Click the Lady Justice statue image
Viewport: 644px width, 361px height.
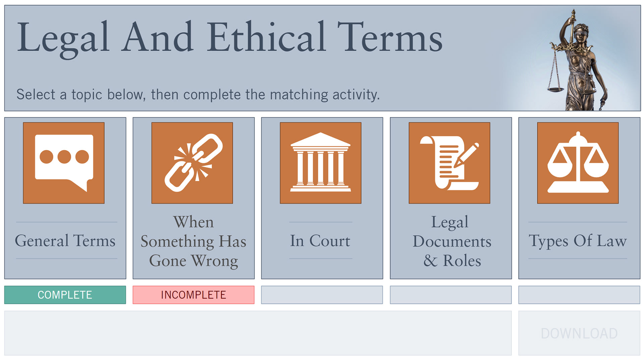coord(578,60)
